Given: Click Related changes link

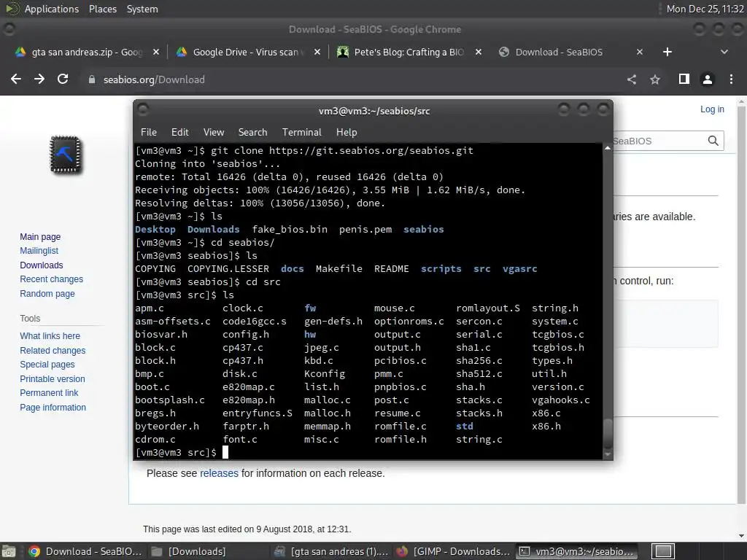Looking at the screenshot, I should (53, 351).
